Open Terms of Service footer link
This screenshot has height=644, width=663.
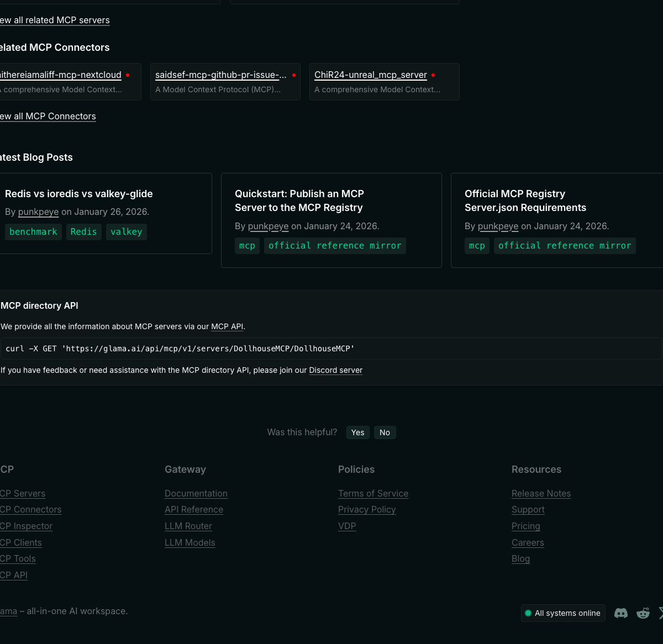point(373,493)
